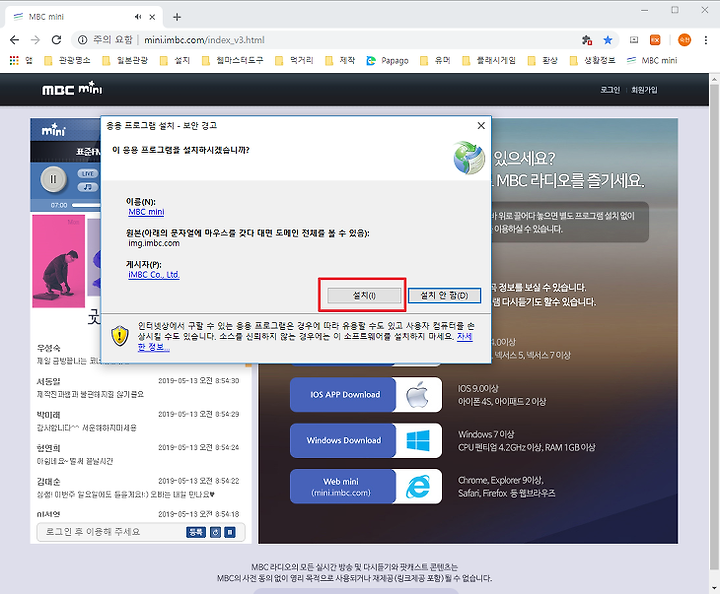Screen dimensions: 720x594
Task: Open the apps grid bookmark icon
Action: (14, 61)
